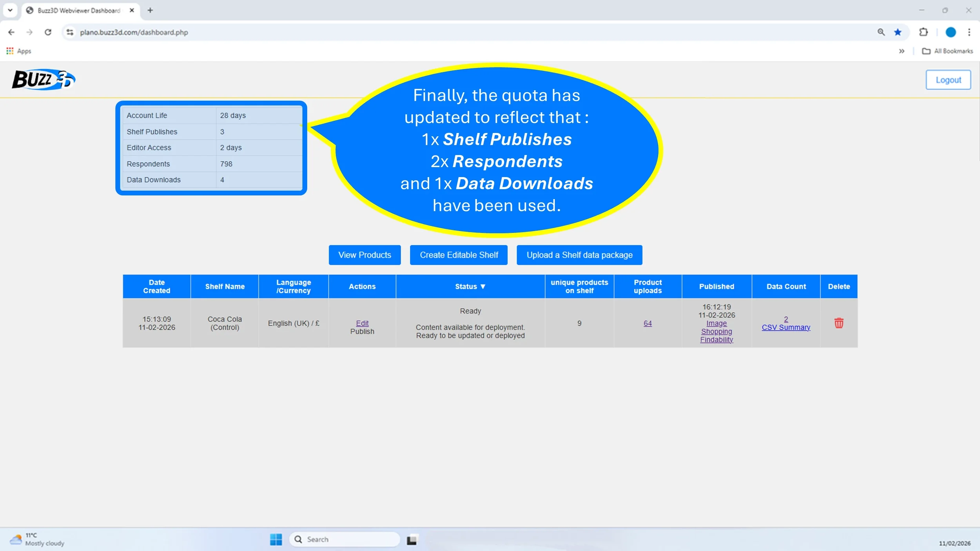Open the CSV Summary link
The height and width of the screenshot is (551, 980).
pyautogui.click(x=786, y=327)
